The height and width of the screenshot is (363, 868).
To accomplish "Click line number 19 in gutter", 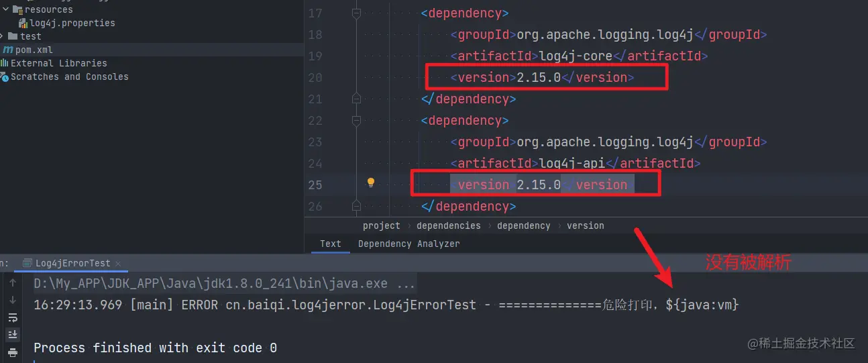I will (315, 56).
